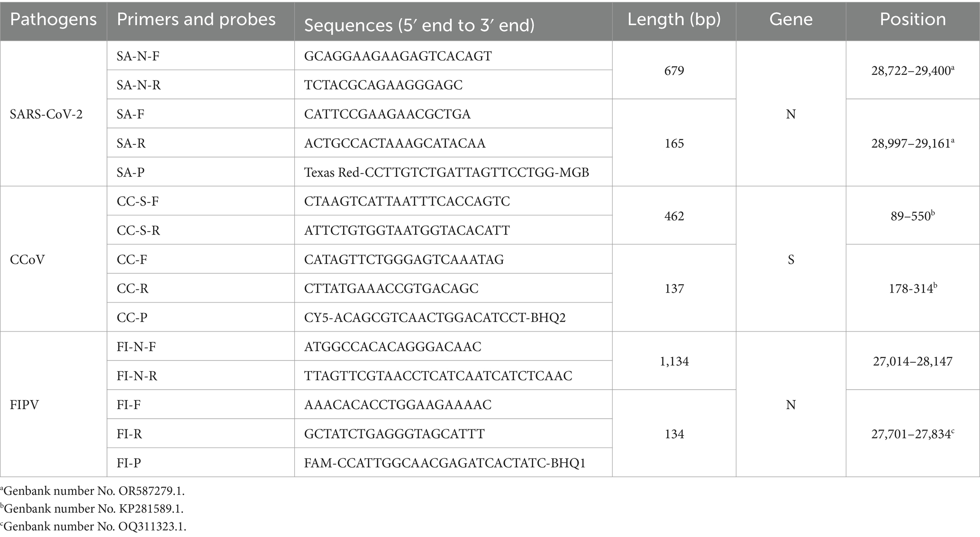
Task: Click the Genbank OQ311323.1 footnote
Action: (93, 527)
